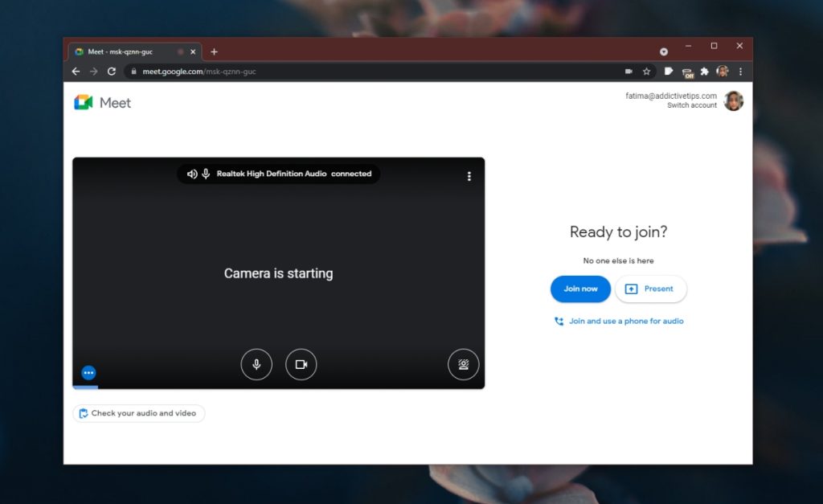Click the camera icon in the address bar
This screenshot has width=823, height=504.
[x=629, y=72]
